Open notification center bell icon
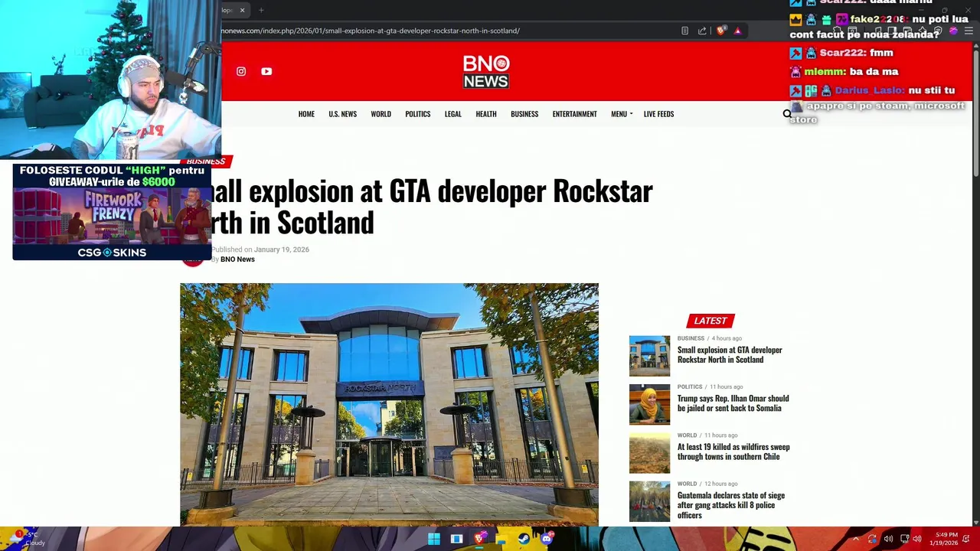This screenshot has height=551, width=980. click(x=966, y=539)
